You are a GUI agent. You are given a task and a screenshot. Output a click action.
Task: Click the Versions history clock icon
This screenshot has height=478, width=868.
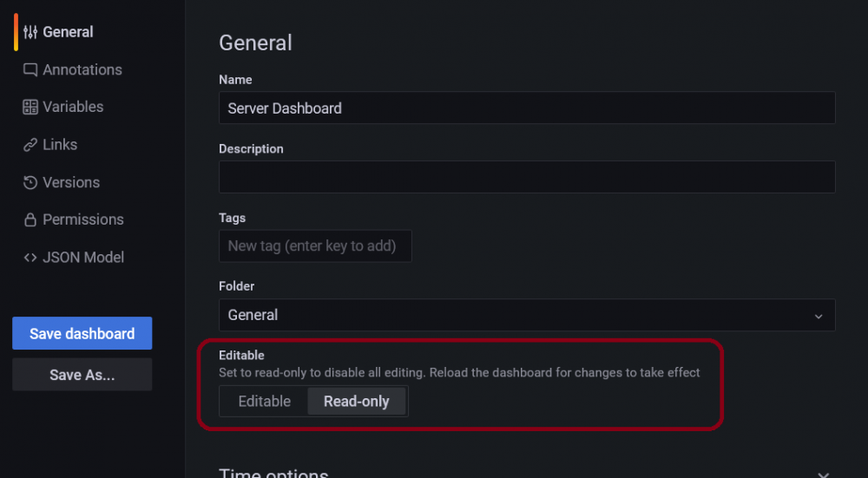coord(30,182)
